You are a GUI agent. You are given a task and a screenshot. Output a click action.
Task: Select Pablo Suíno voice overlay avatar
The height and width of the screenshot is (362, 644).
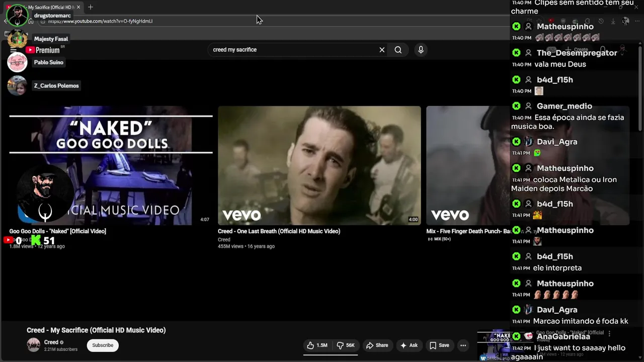click(x=17, y=62)
